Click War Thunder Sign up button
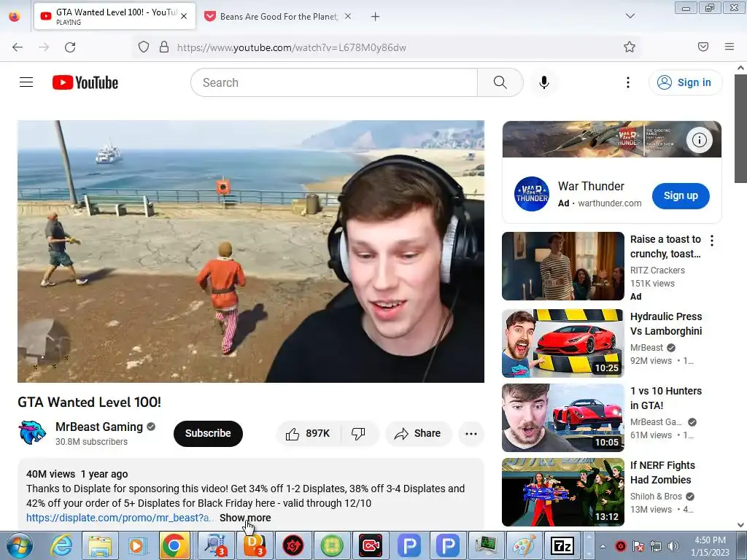Screen dimensions: 747x560 (681, 195)
